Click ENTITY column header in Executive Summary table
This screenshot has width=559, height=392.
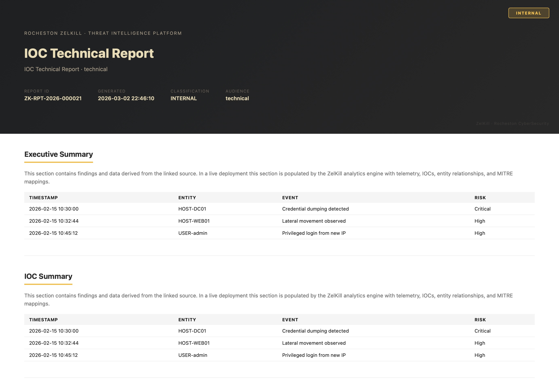(187, 198)
